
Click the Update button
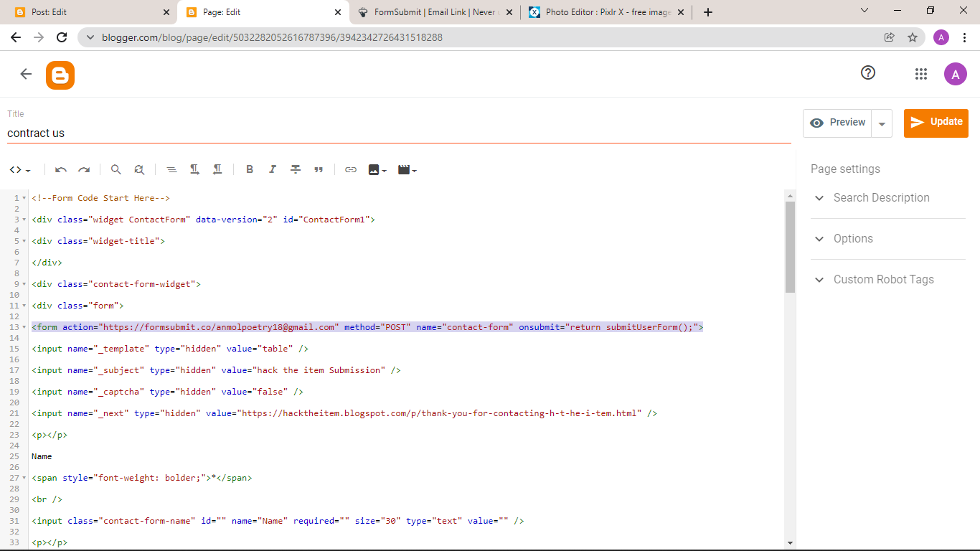pyautogui.click(x=936, y=123)
